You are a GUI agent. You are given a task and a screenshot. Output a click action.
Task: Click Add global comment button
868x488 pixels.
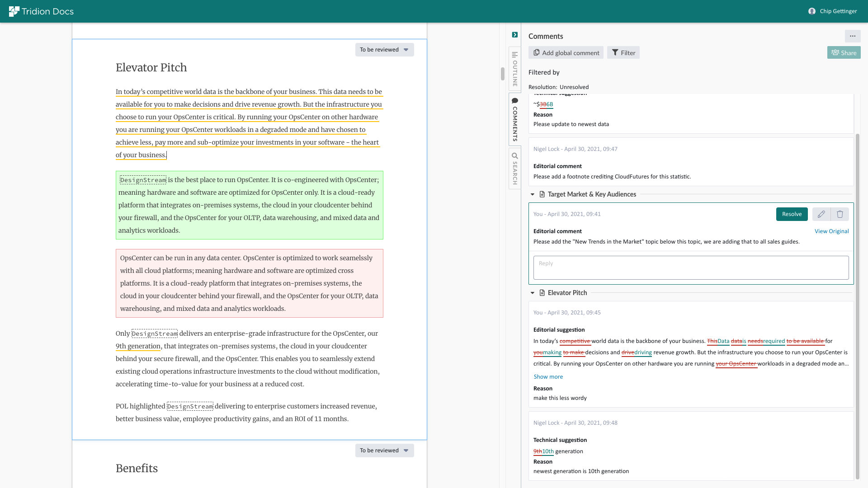[566, 53]
